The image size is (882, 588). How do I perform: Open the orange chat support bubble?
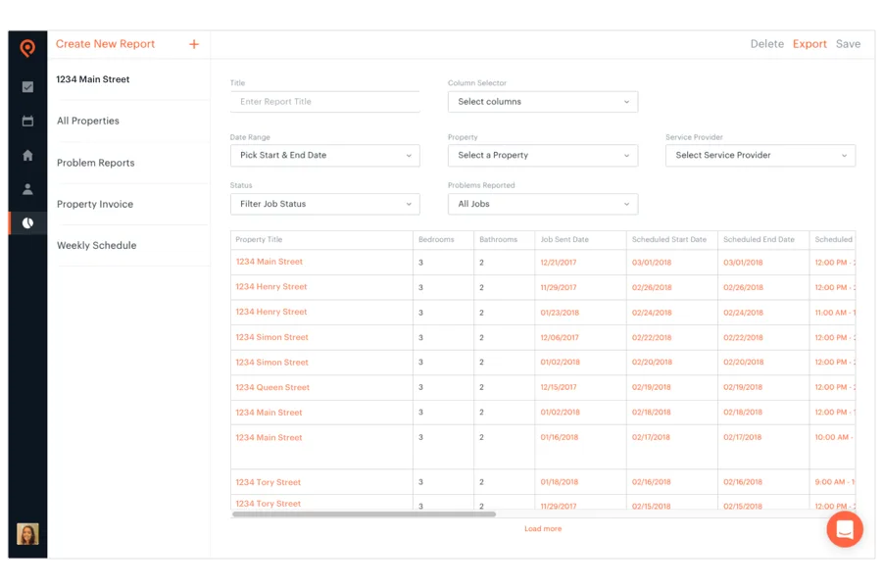[x=845, y=529]
